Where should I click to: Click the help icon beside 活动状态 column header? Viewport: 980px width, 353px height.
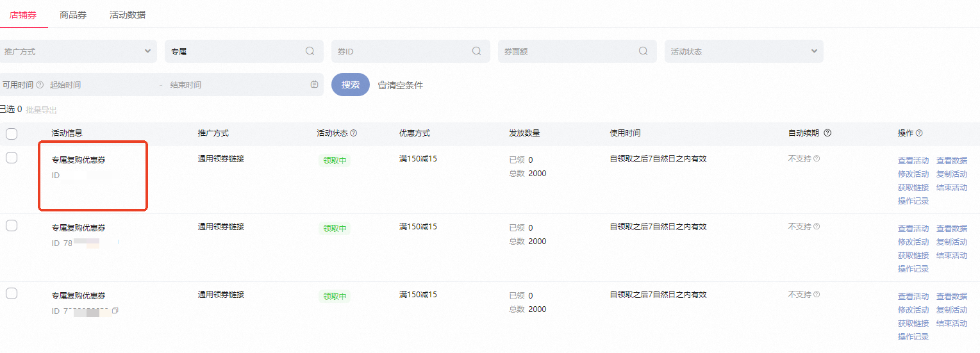click(353, 133)
